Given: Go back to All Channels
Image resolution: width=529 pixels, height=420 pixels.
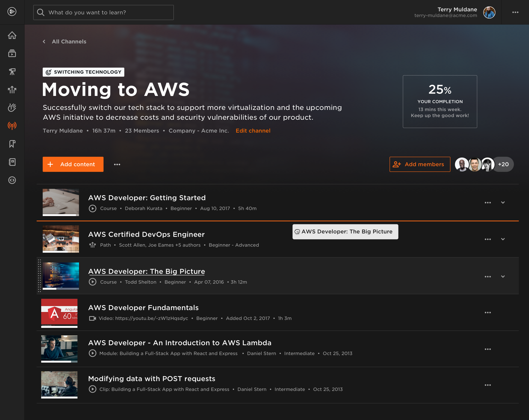Looking at the screenshot, I should point(65,41).
